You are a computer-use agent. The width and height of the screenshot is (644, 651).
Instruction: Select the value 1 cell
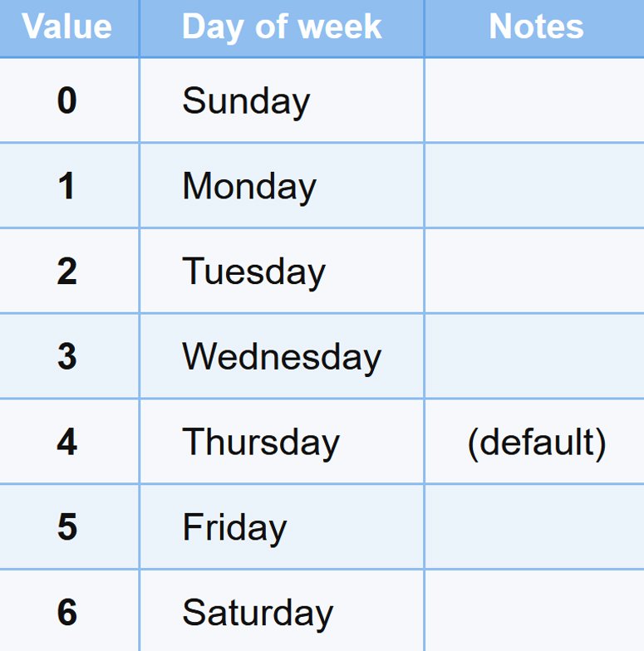click(67, 186)
